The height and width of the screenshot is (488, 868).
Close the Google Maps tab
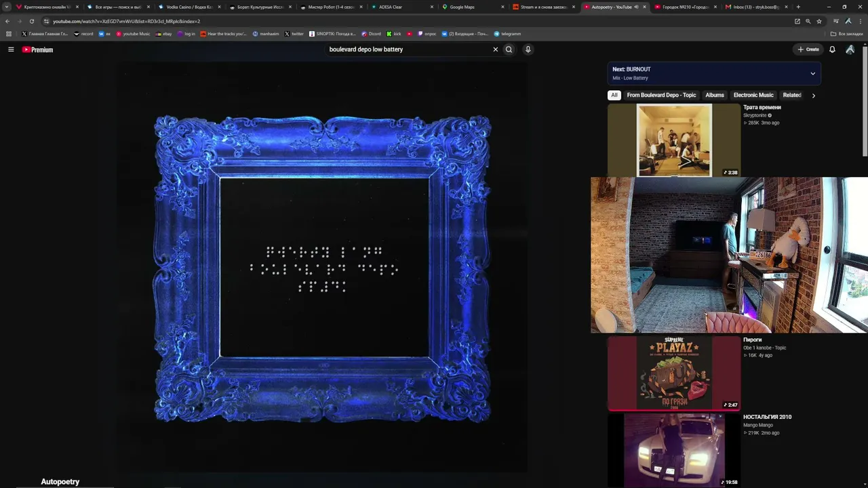502,7
